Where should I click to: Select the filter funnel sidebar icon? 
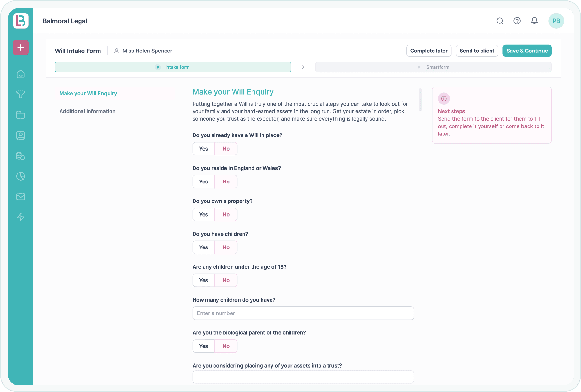pos(20,94)
